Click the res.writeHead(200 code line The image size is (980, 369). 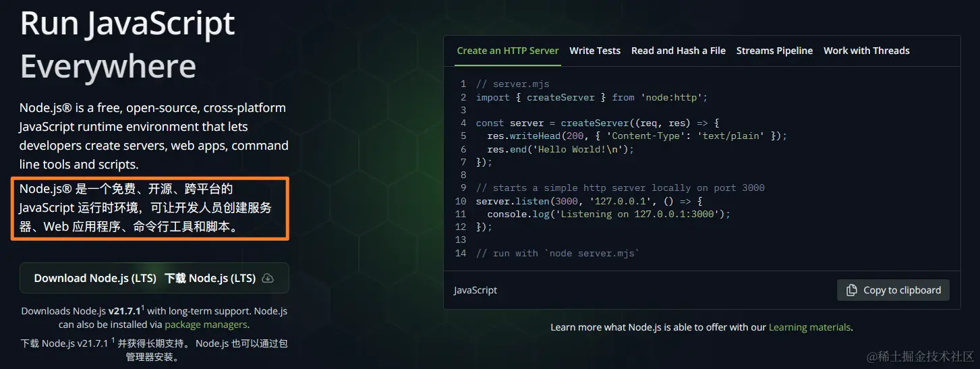pyautogui.click(x=637, y=136)
